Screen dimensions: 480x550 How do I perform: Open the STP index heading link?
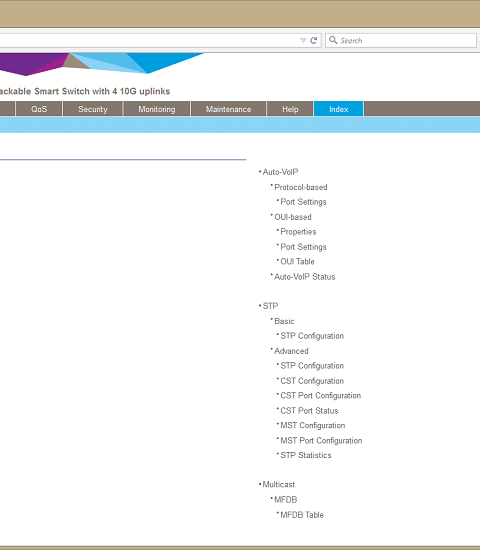tap(270, 306)
